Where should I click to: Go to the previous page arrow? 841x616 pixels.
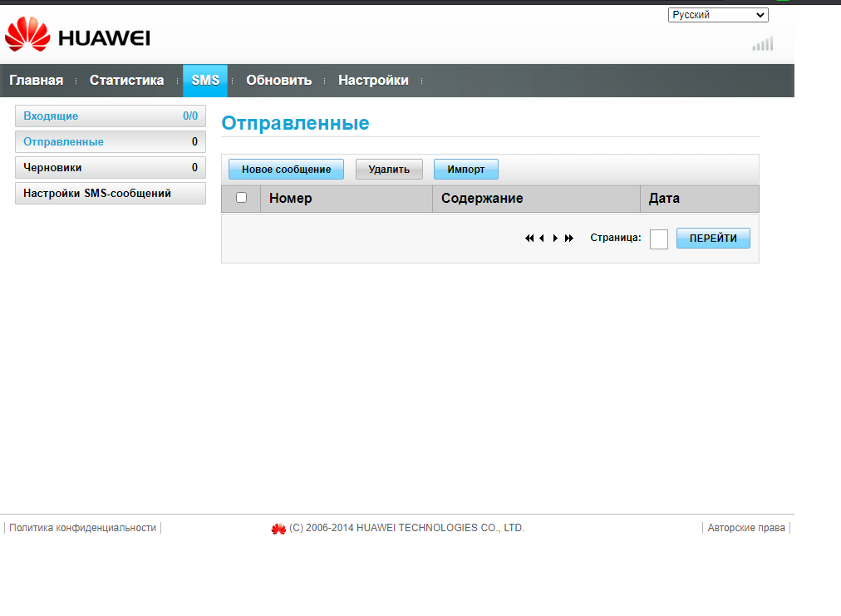tap(542, 239)
